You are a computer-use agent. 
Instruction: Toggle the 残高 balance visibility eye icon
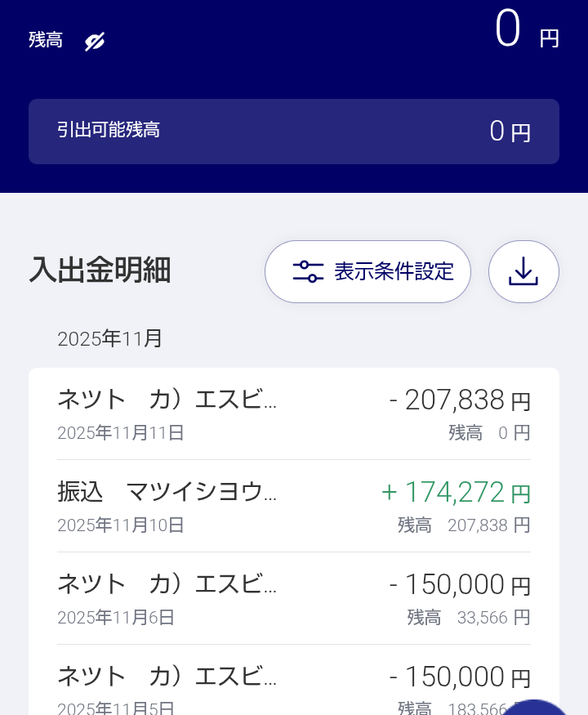[x=95, y=42]
